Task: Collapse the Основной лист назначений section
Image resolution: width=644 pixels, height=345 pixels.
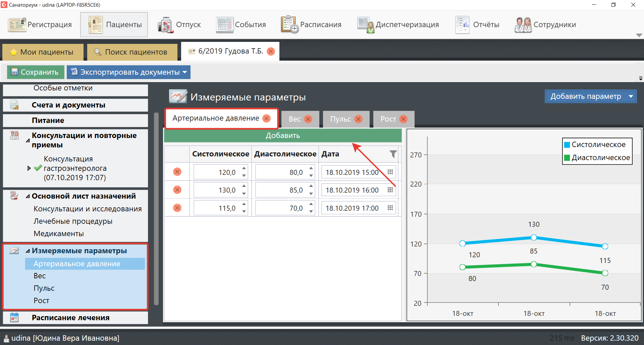Action: [x=28, y=196]
